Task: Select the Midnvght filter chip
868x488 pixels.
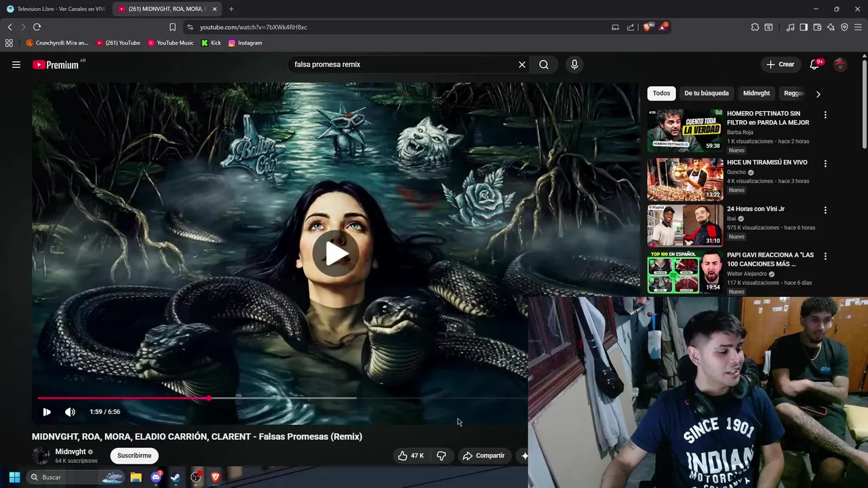Action: tap(756, 94)
